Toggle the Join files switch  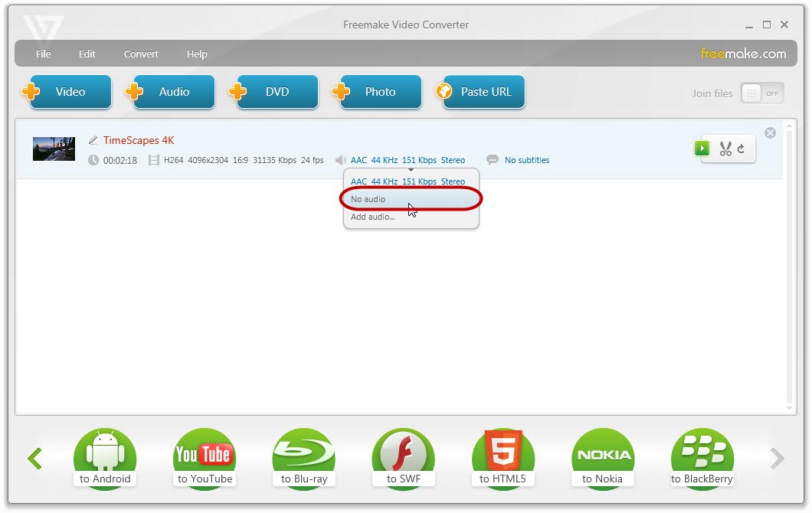click(x=761, y=93)
